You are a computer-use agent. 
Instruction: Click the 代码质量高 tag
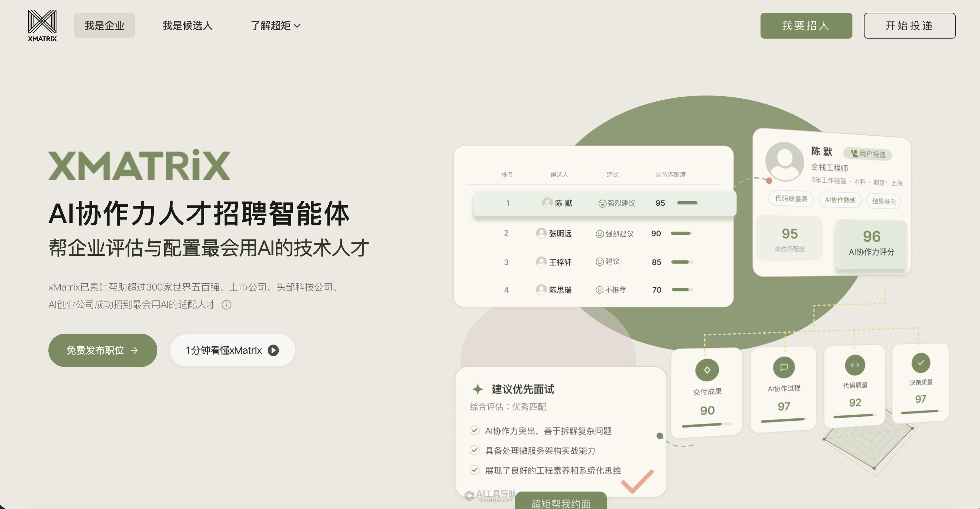[x=791, y=199]
